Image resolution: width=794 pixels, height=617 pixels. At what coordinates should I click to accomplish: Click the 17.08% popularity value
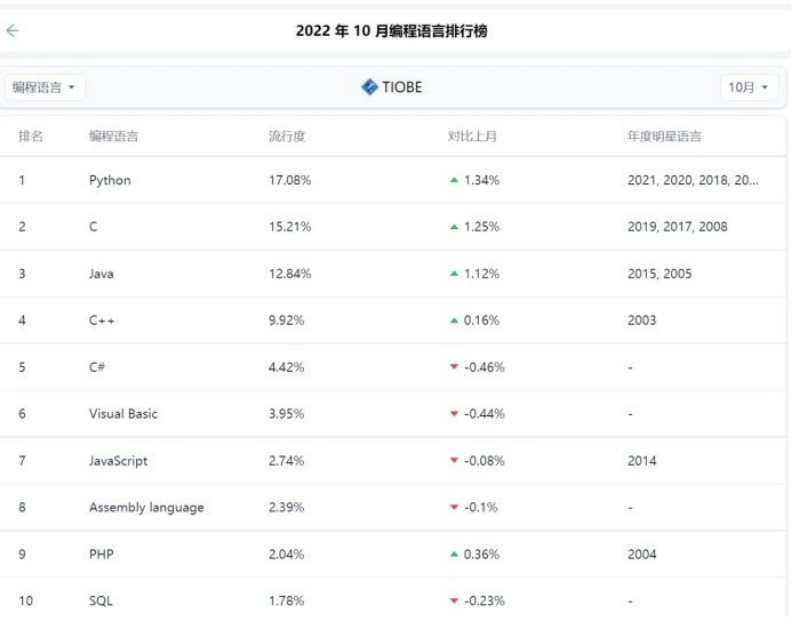pyautogui.click(x=290, y=180)
